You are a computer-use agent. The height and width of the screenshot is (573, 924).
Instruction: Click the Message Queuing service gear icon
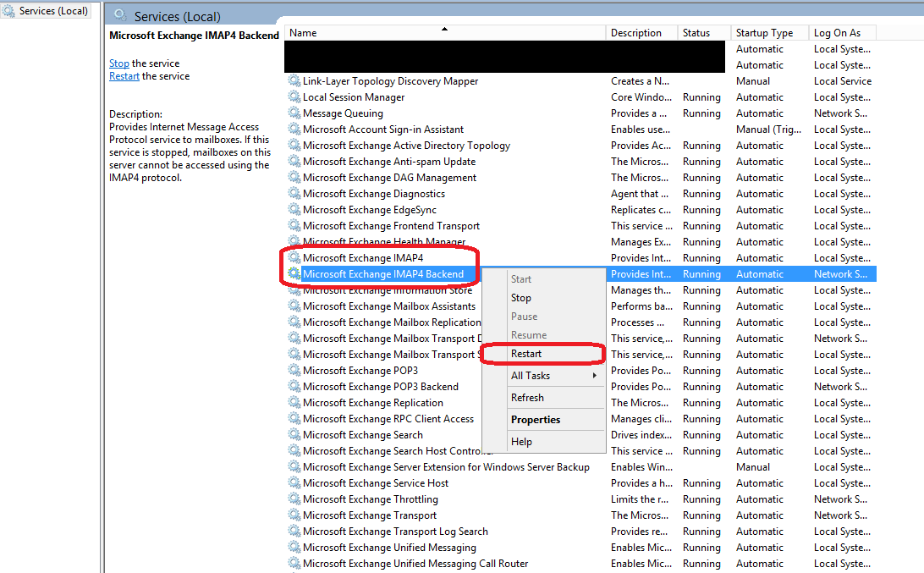294,113
